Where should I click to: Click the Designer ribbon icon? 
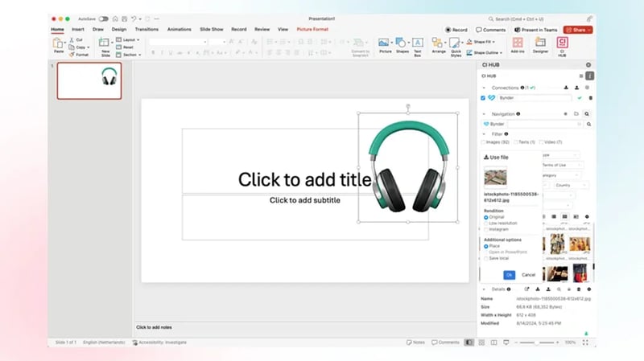pos(540,46)
